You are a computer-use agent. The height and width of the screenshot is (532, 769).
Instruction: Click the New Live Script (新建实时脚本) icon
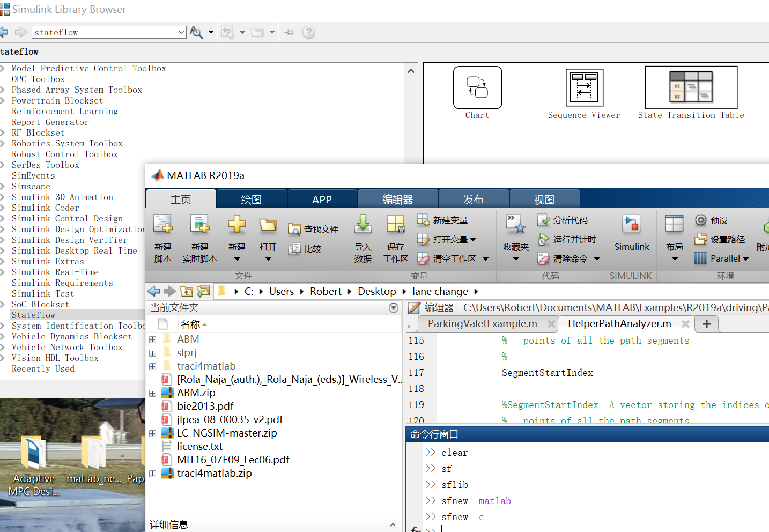pos(199,224)
